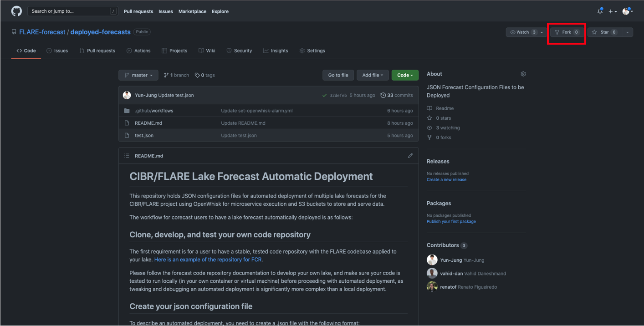This screenshot has height=326, width=644.
Task: Click the folder icon next to .github/workflows
Action: [x=127, y=111]
